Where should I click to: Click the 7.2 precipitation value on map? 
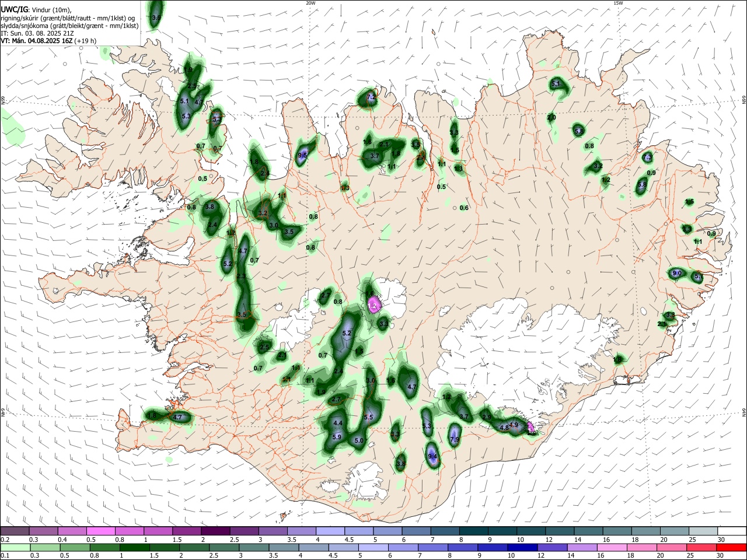[371, 97]
